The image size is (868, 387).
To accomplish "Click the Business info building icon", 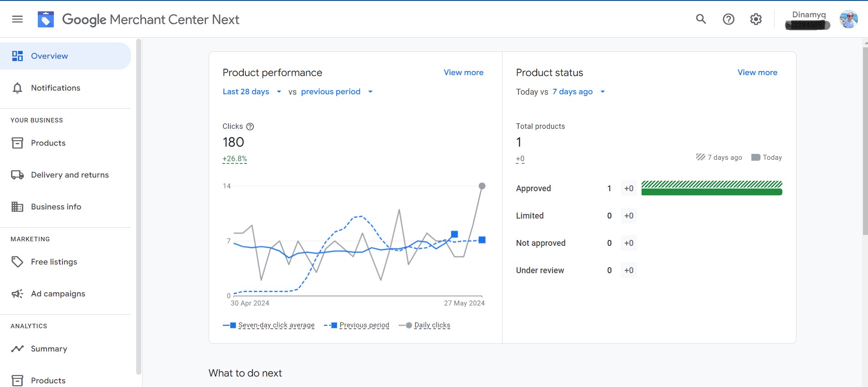I will tap(17, 207).
